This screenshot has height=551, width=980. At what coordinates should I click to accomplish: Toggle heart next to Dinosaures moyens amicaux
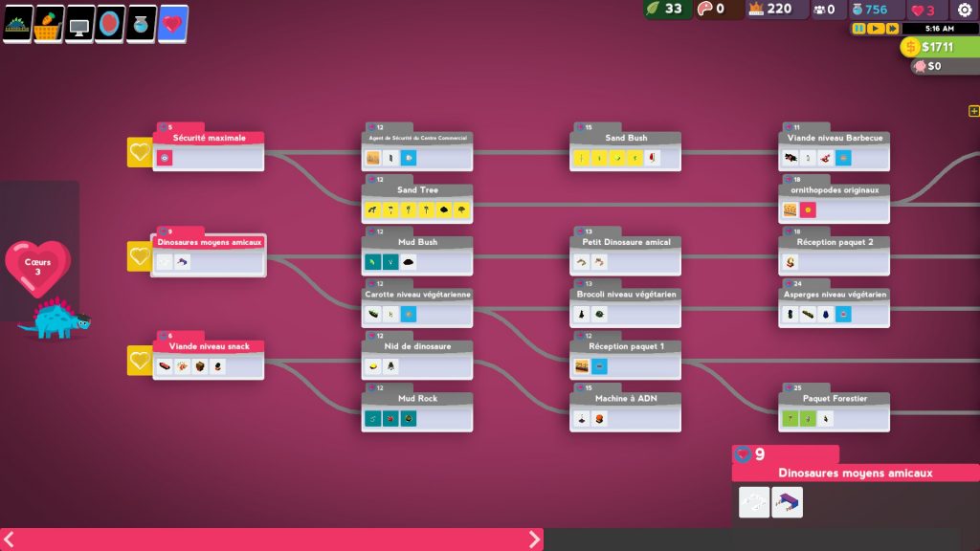(141, 256)
